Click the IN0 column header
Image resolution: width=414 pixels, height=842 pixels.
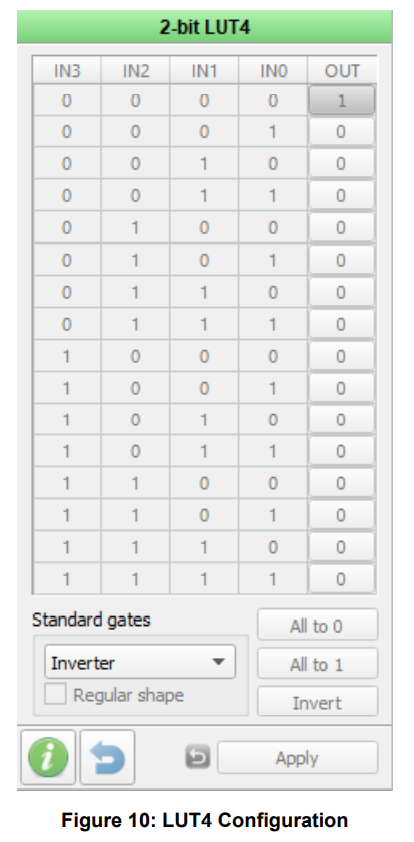tap(273, 70)
